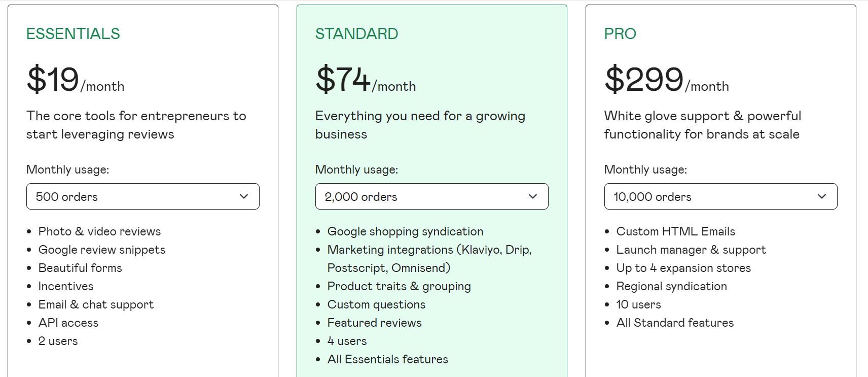Expand the Pro usage chevron arrow

(x=822, y=196)
